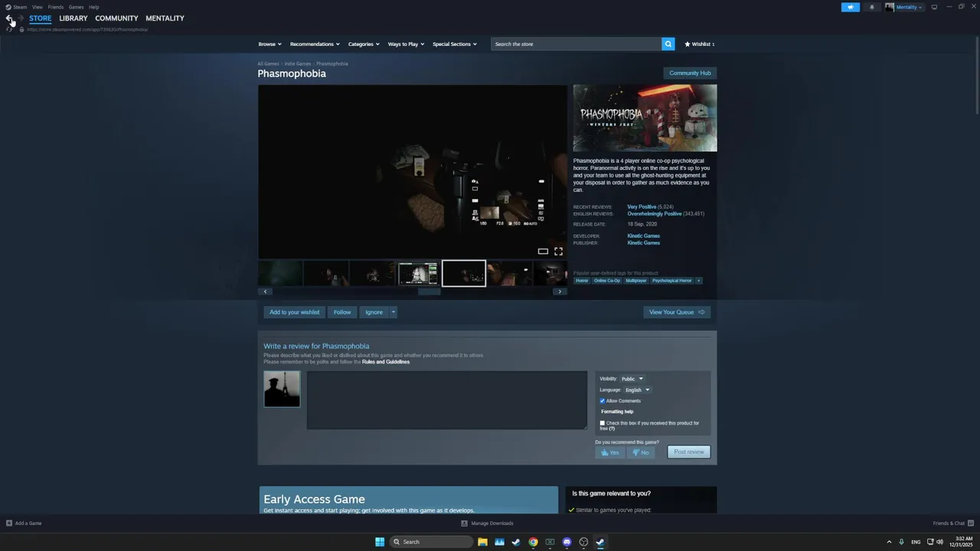Click the Steam logo menu

tap(16, 7)
